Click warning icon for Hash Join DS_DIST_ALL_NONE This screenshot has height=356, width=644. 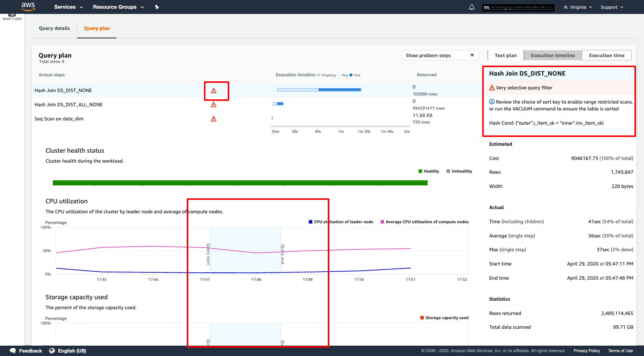click(x=214, y=105)
